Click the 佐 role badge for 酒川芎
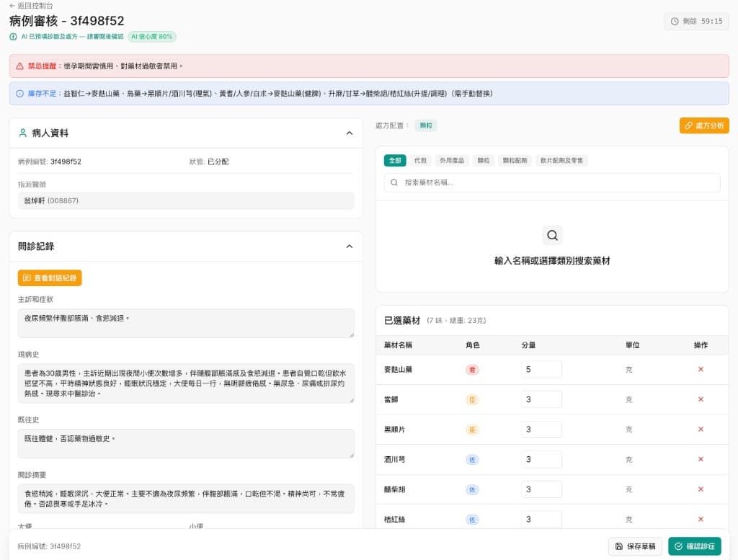Viewport: 738px width, 560px height. click(x=472, y=460)
